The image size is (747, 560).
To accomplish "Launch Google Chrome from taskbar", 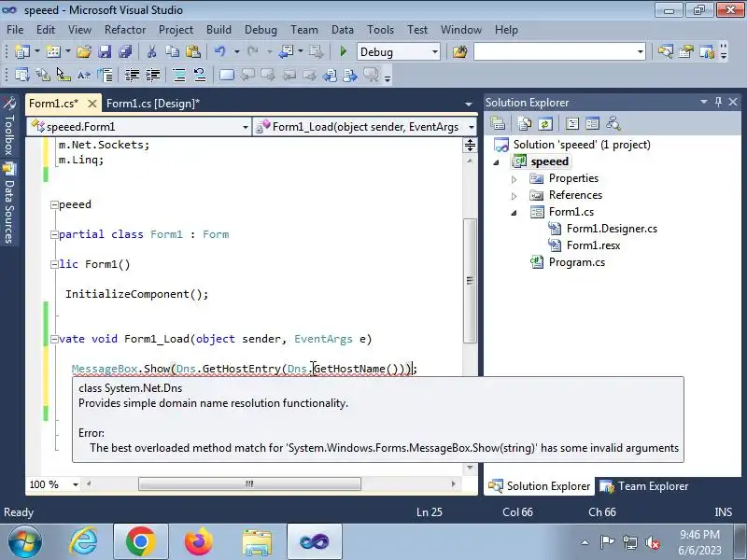I will click(x=141, y=542).
